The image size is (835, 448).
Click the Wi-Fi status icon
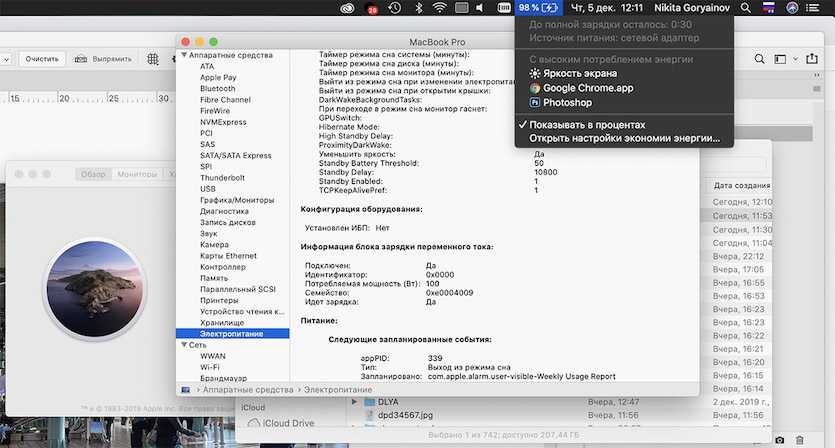click(x=439, y=8)
